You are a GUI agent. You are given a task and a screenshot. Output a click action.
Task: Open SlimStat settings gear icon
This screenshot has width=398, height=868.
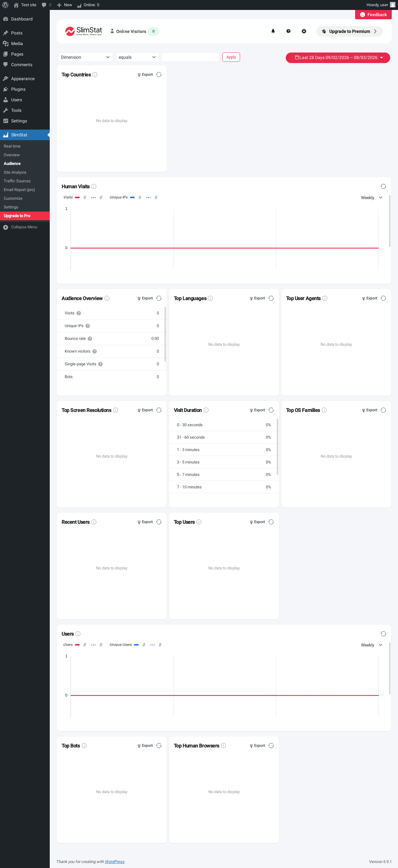(304, 31)
